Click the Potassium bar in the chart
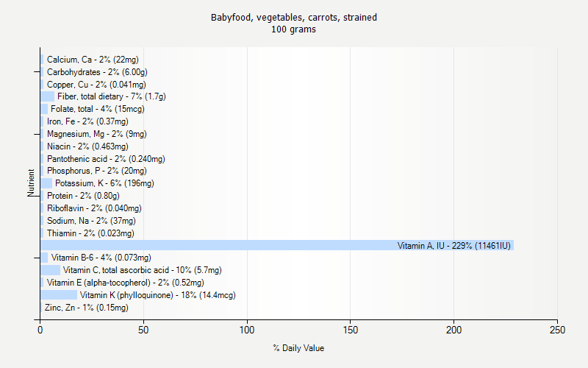Image resolution: width=588 pixels, height=368 pixels. (x=46, y=183)
